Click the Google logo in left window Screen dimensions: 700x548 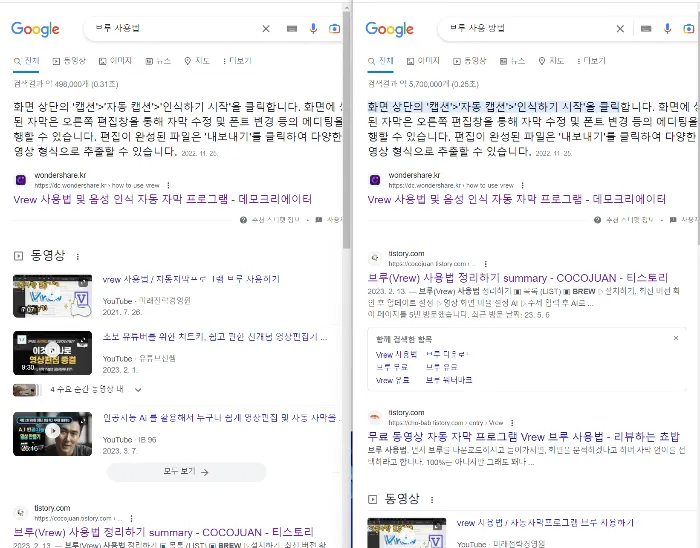35,29
